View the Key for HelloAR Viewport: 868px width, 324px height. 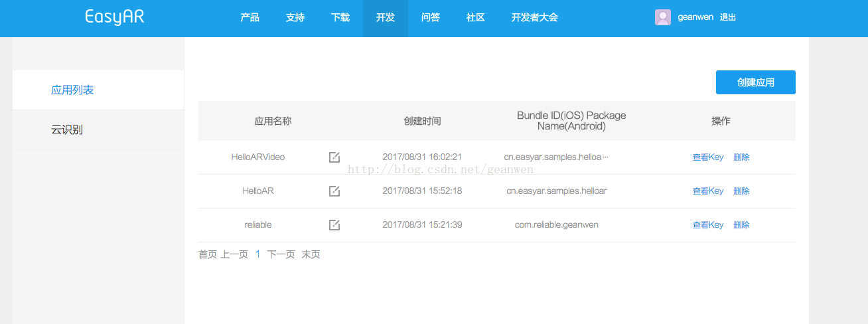(708, 191)
